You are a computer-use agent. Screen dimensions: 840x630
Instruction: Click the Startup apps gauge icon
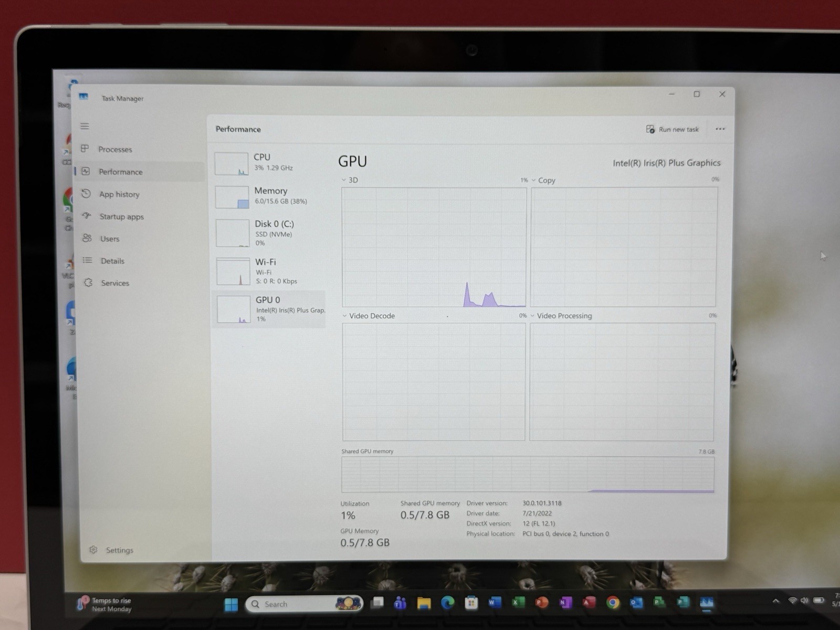coord(87,216)
